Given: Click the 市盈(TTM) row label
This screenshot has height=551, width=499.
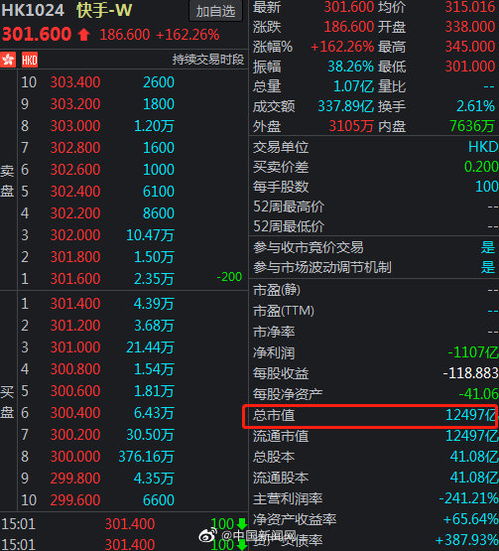Looking at the screenshot, I should pyautogui.click(x=284, y=311).
